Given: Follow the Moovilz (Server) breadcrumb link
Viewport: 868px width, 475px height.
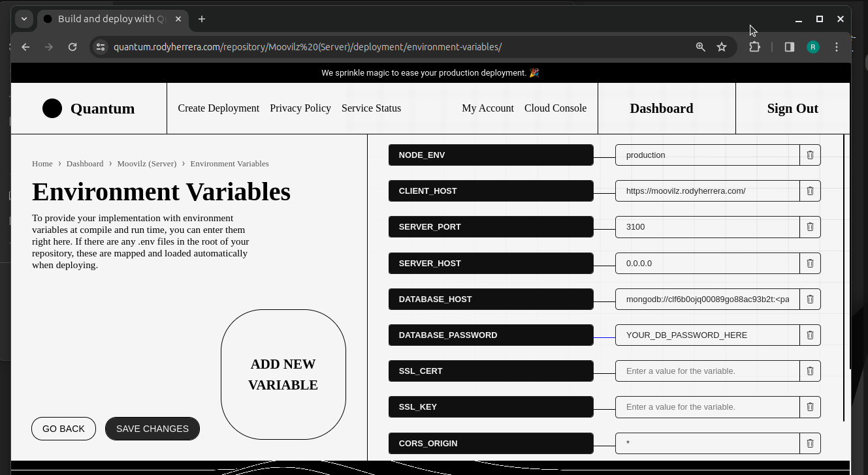Looking at the screenshot, I should (147, 164).
